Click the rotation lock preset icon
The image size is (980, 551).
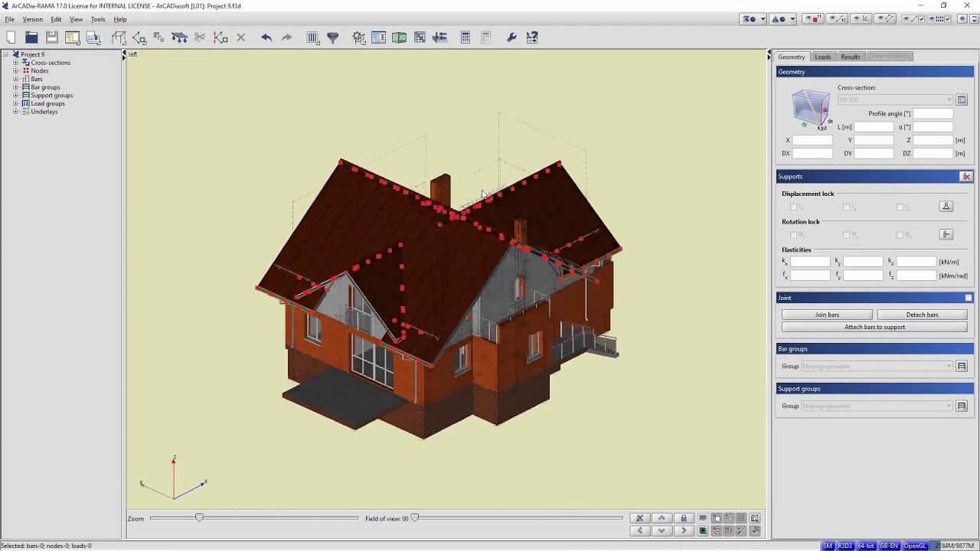click(946, 234)
